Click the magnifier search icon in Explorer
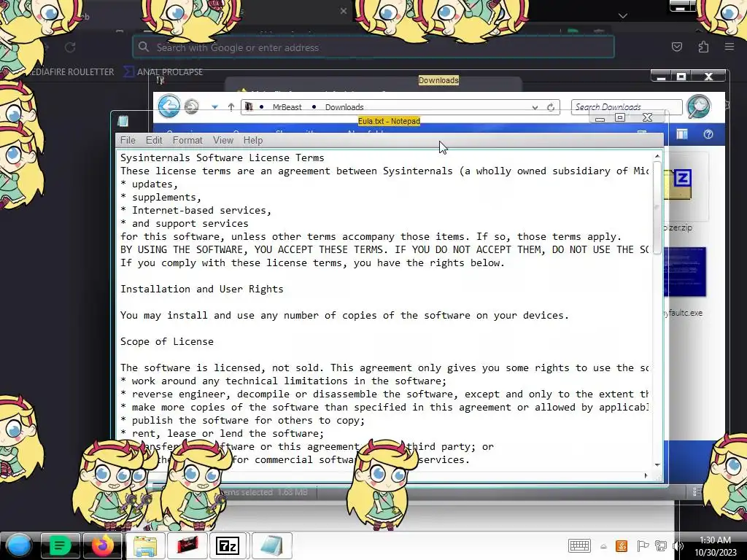Viewport: 747px width, 560px height. coord(698,106)
